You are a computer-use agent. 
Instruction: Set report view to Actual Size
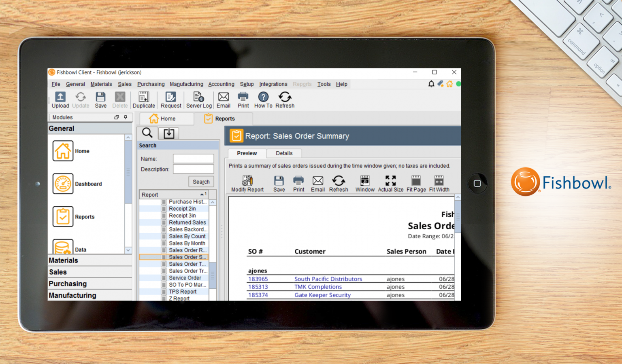point(390,183)
